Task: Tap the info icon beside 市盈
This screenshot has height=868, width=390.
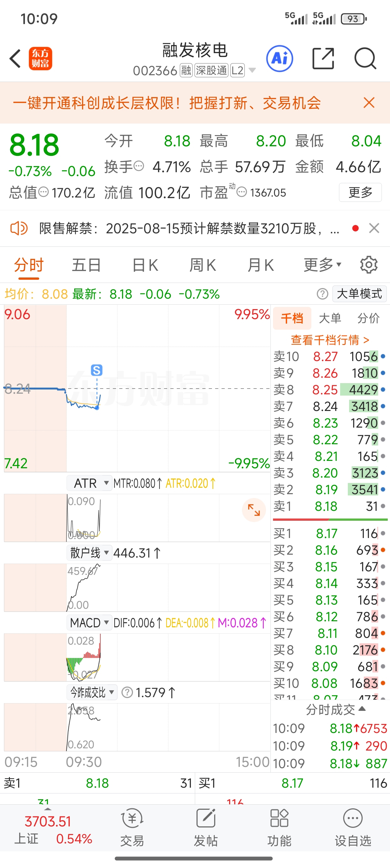Action: coord(242,192)
